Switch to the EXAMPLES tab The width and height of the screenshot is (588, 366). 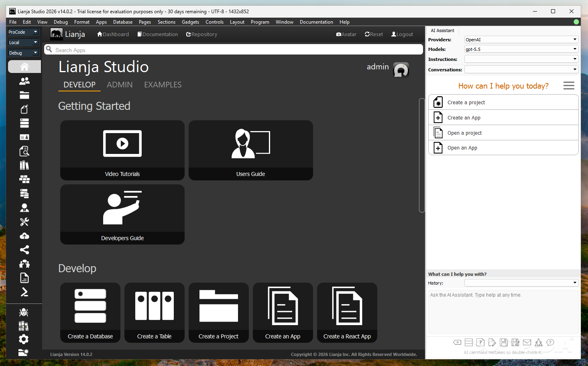tap(163, 85)
